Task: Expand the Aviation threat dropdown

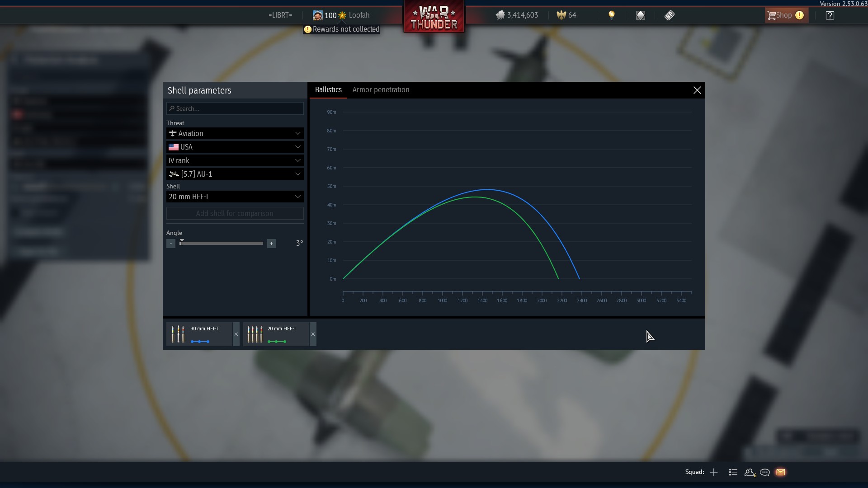Action: tap(235, 133)
